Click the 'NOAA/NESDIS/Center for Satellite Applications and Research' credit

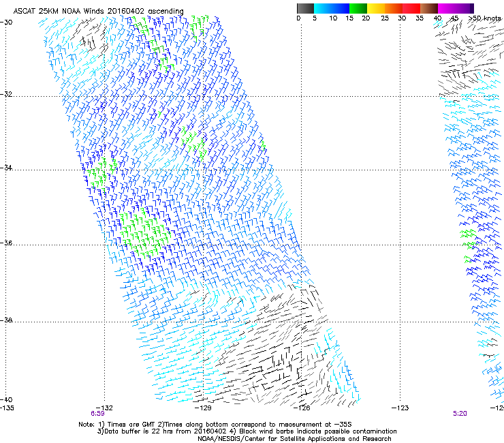point(294,439)
